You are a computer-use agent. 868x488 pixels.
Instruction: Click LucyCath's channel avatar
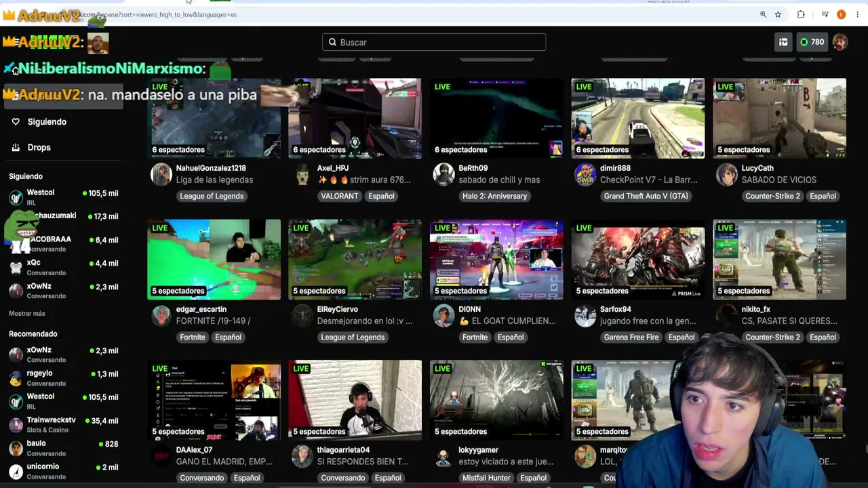pos(727,174)
